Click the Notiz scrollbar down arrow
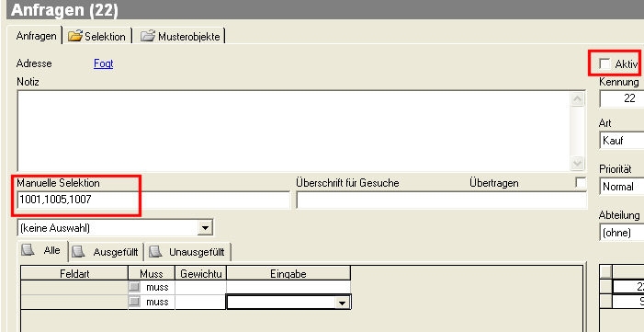This screenshot has width=644, height=332. [577, 164]
